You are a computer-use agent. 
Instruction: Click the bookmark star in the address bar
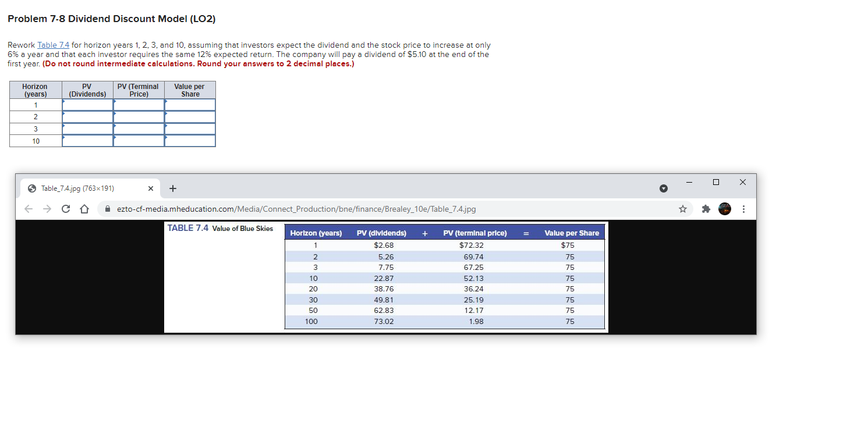682,209
